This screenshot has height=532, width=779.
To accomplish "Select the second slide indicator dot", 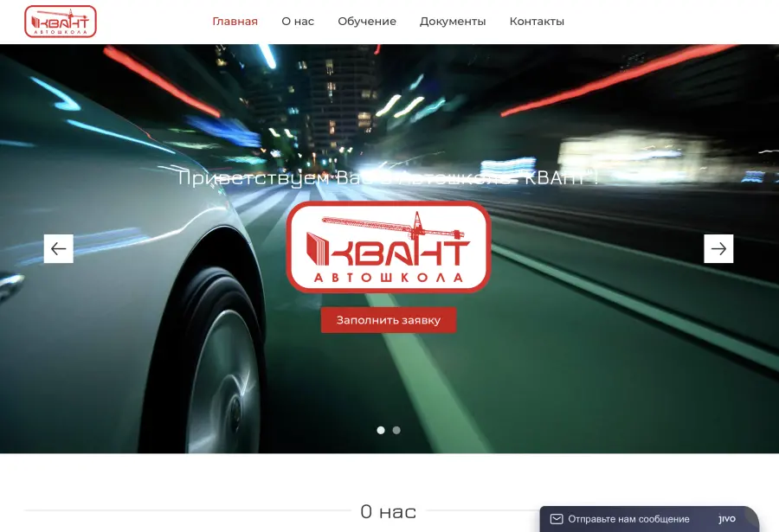I will click(396, 430).
